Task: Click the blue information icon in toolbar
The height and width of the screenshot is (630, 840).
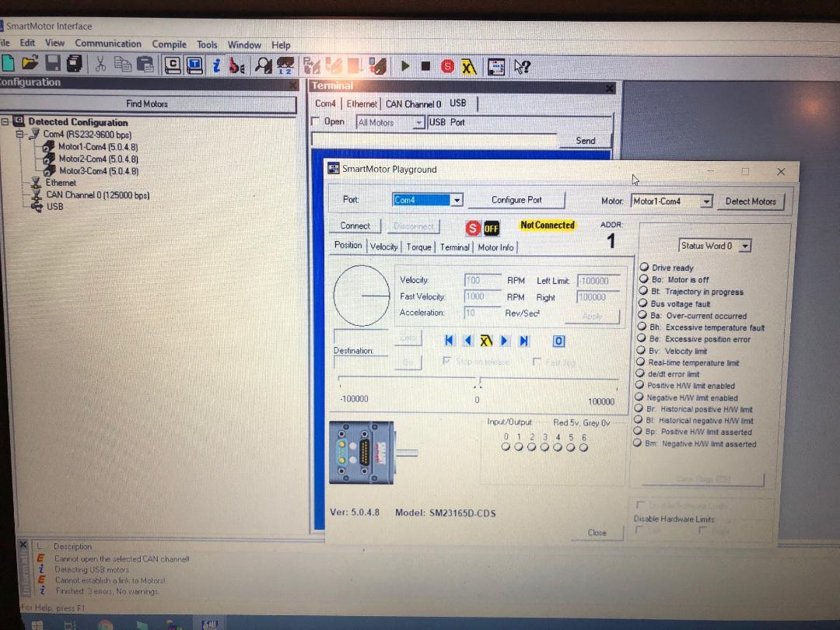Action: [216, 65]
